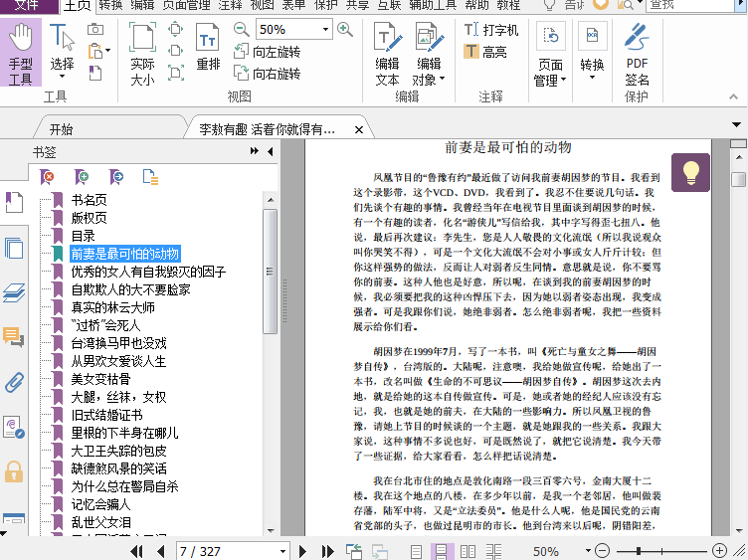Image resolution: width=748 pixels, height=560 pixels.
Task: Open the Convert (转换) OCR dropdown
Action: 592,51
